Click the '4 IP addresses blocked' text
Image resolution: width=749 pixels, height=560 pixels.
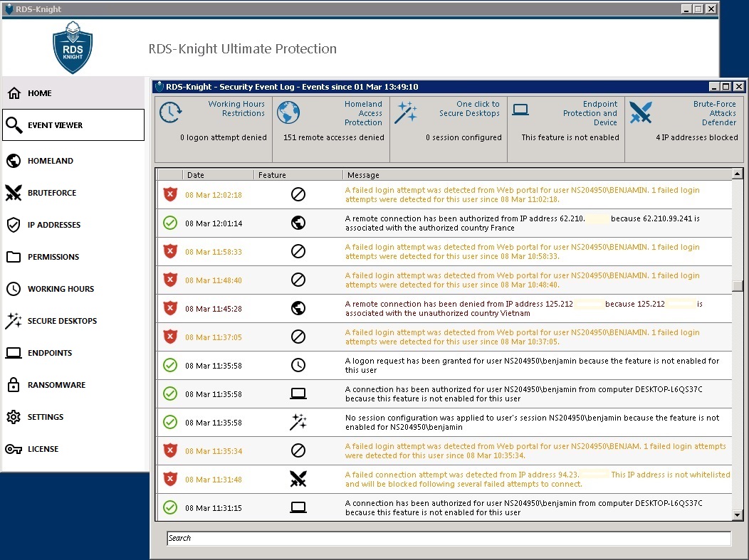click(696, 137)
